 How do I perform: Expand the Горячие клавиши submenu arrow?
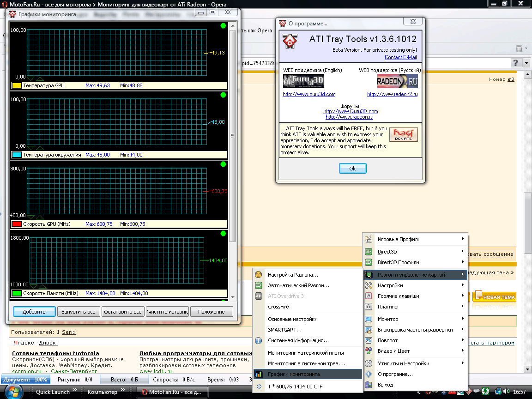(x=462, y=296)
